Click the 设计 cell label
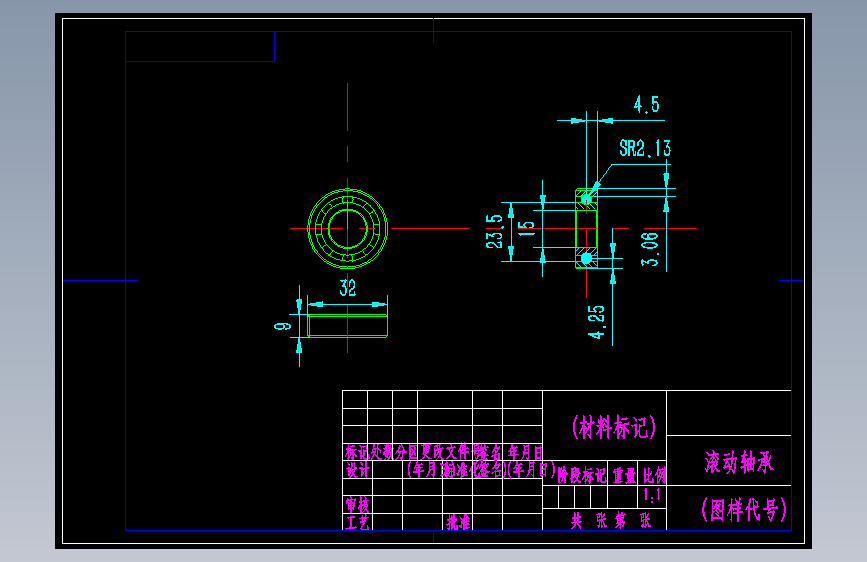This screenshot has height=562, width=867. (x=358, y=470)
